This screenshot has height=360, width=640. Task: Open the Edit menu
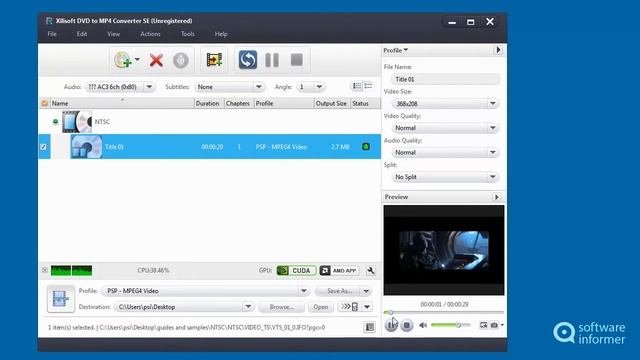[x=82, y=34]
